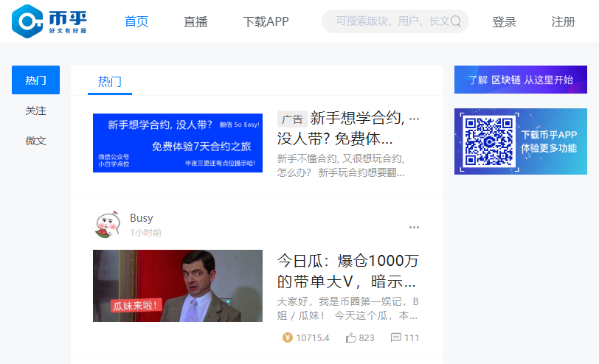The width and height of the screenshot is (599, 364).
Task: Open the 下载APP nav item
Action: click(266, 21)
